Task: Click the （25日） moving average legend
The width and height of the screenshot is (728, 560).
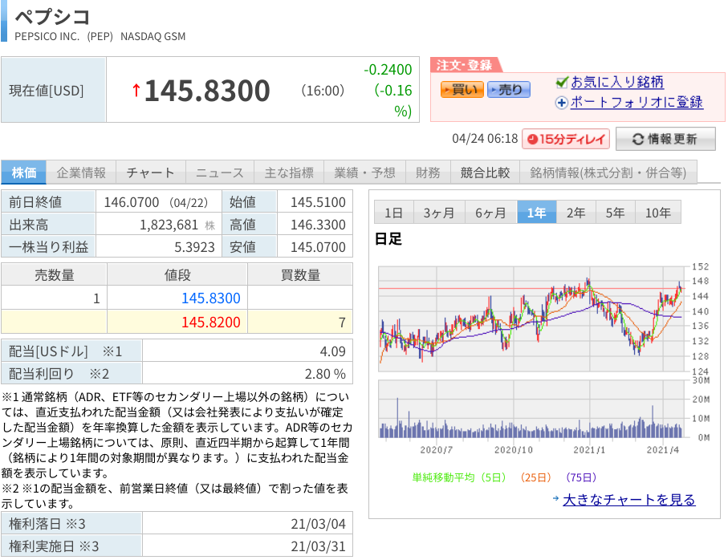Action: coord(535,477)
